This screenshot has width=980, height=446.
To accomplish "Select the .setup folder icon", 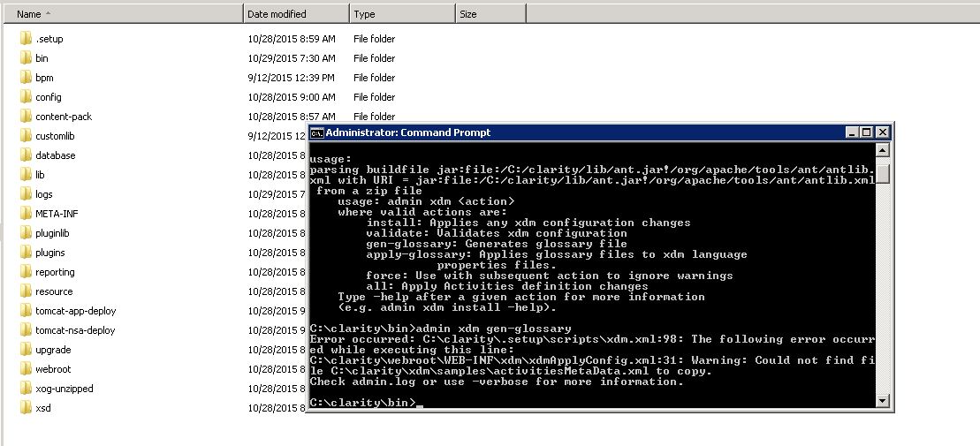I will coord(26,39).
